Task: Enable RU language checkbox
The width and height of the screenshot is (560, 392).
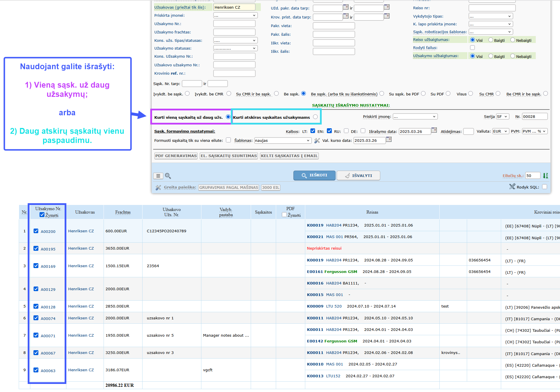Action: [346, 131]
